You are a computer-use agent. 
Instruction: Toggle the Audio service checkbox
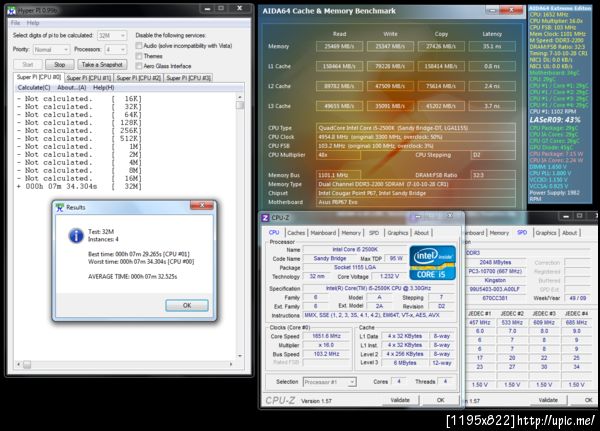pyautogui.click(x=139, y=46)
